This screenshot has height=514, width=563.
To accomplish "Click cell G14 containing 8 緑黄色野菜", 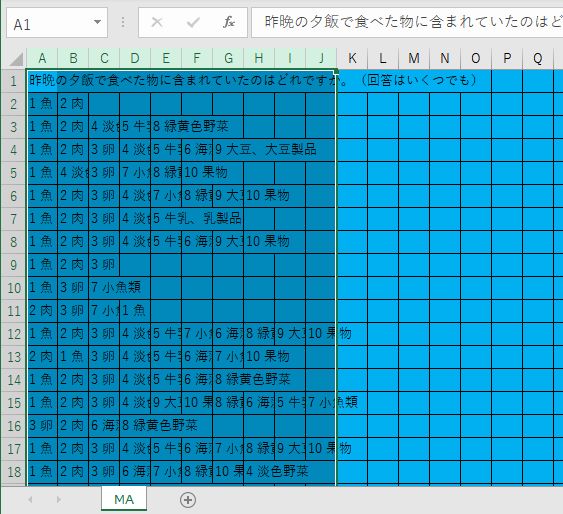I will [x=228, y=380].
